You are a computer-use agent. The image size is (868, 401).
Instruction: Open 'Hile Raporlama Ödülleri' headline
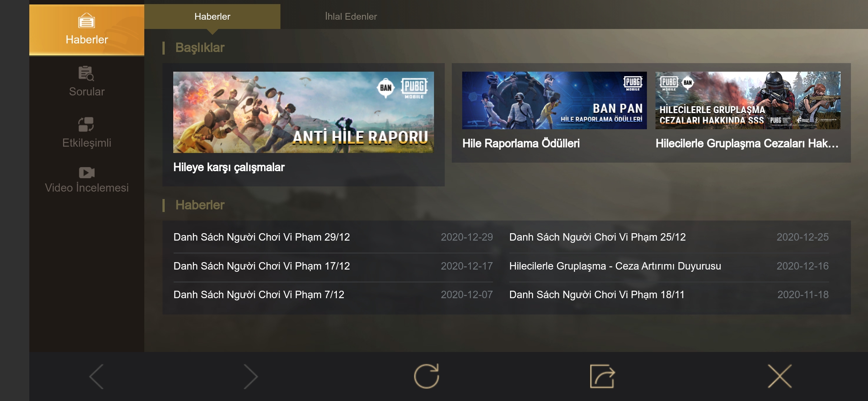tap(521, 143)
